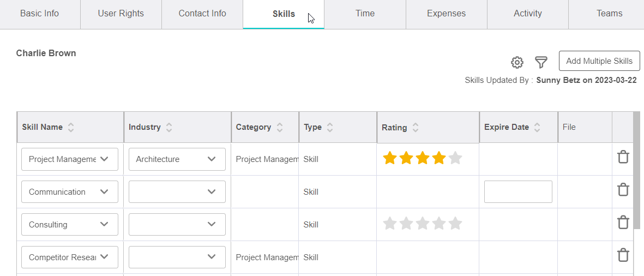Open the industry dropdown in Communication row
This screenshot has height=276, width=644.
177,192
